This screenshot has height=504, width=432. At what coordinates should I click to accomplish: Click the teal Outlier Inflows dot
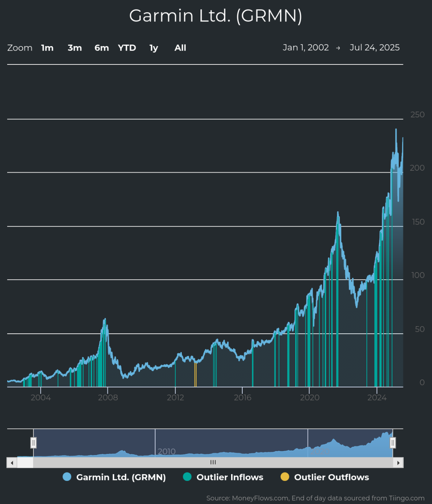click(x=187, y=477)
